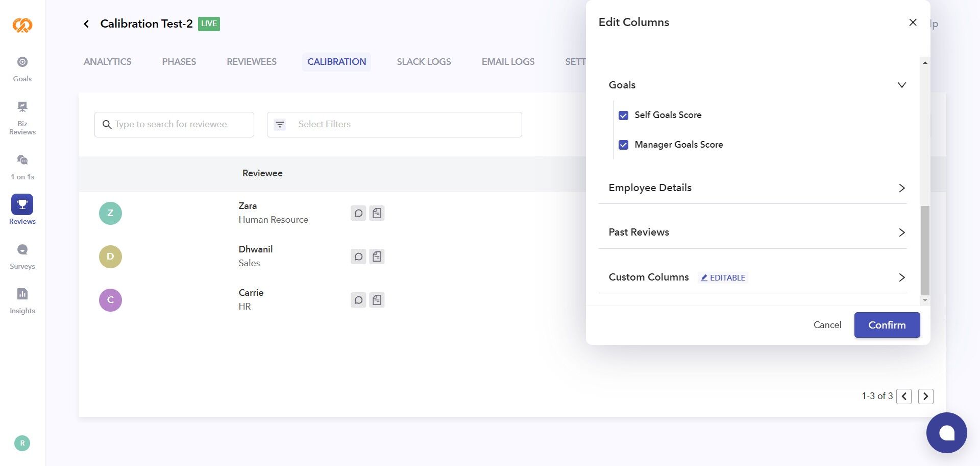Open Surveys from the sidebar
The width and height of the screenshot is (980, 466).
tap(22, 255)
